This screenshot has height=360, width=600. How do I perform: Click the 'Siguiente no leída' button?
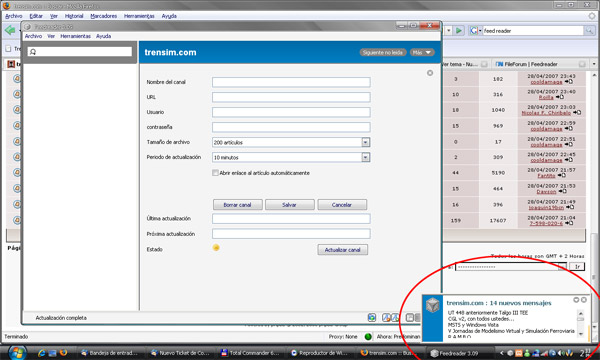(x=383, y=52)
